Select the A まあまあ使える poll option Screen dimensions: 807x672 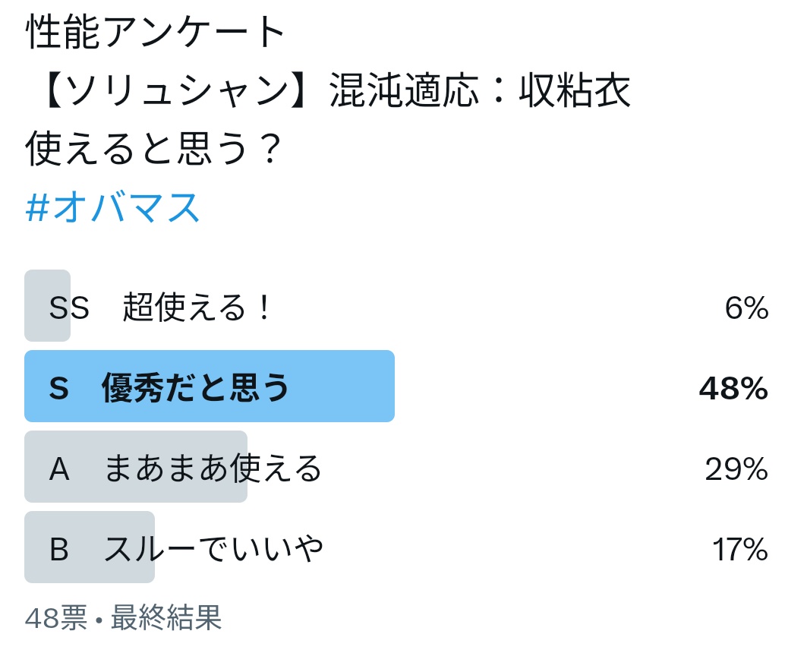coord(213,469)
